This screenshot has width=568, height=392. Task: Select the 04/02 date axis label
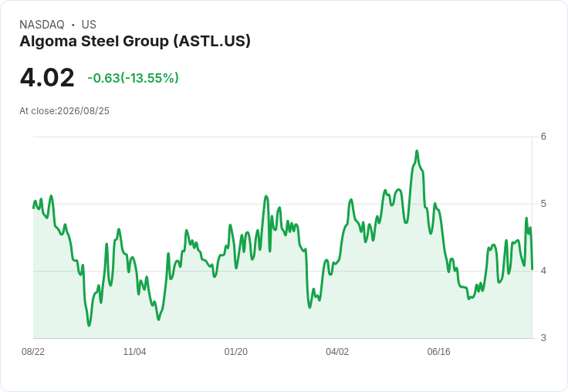tap(337, 351)
